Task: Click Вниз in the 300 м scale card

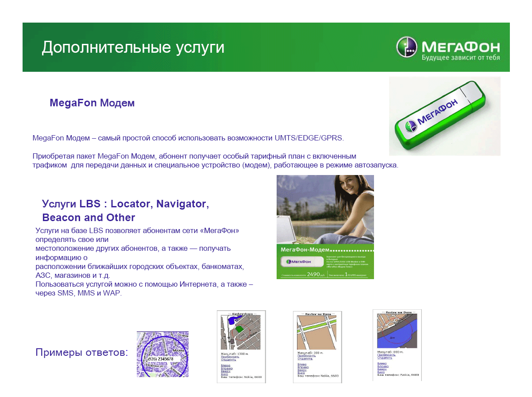Action: point(301,373)
